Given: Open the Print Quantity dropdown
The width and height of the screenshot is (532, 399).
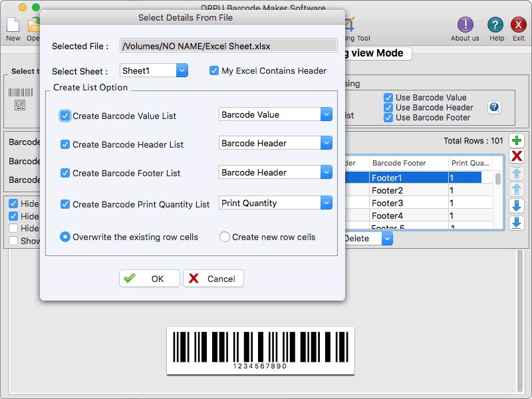Looking at the screenshot, I should pos(326,202).
